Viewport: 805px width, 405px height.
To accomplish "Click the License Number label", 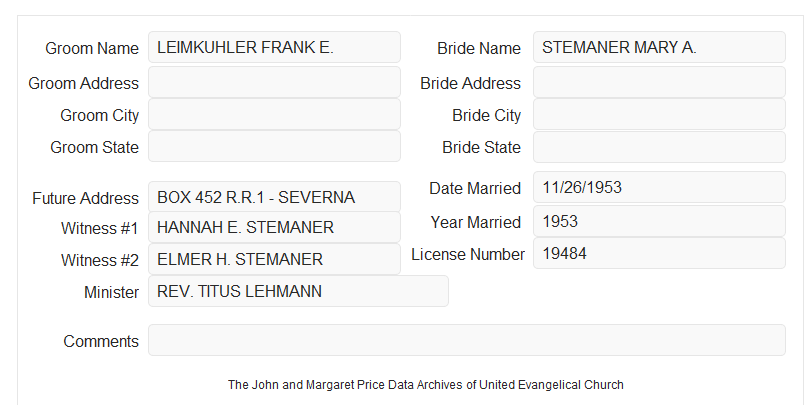I will [x=468, y=255].
